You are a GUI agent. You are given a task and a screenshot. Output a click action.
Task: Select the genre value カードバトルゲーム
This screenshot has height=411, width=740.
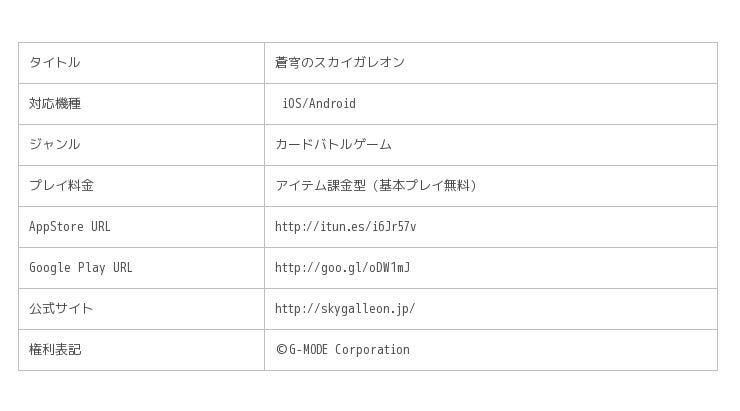pyautogui.click(x=333, y=145)
